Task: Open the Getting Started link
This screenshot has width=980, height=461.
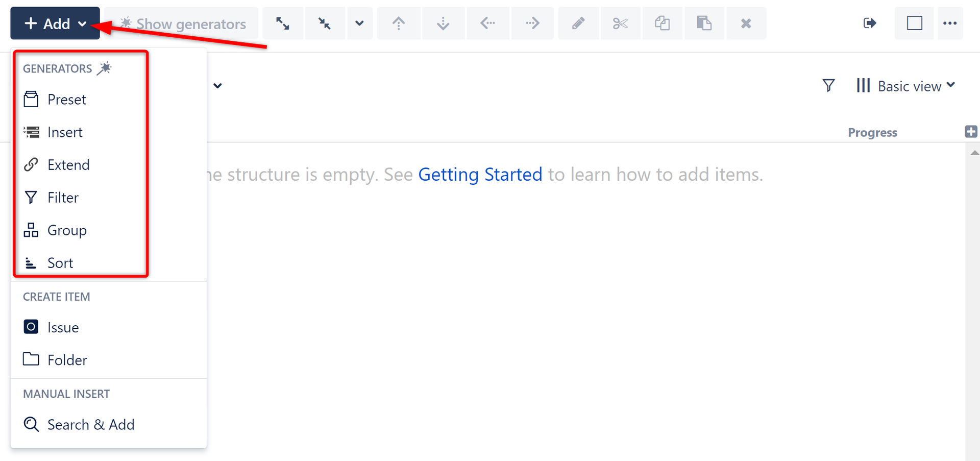Action: point(480,175)
